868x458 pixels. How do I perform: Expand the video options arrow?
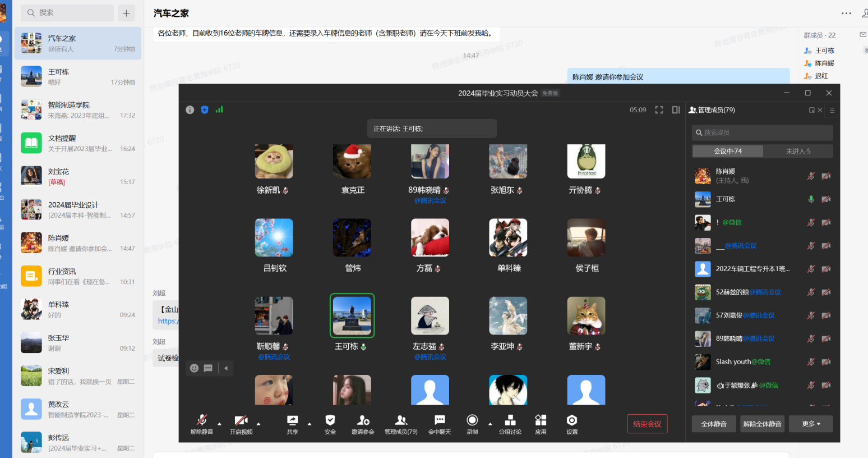click(x=258, y=424)
